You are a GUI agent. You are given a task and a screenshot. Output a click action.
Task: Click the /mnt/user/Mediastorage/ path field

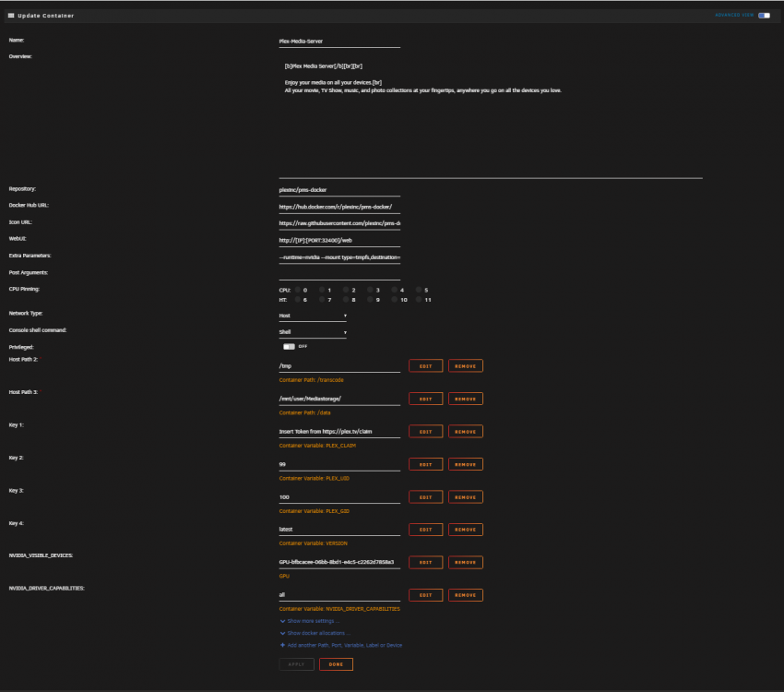(x=339, y=399)
